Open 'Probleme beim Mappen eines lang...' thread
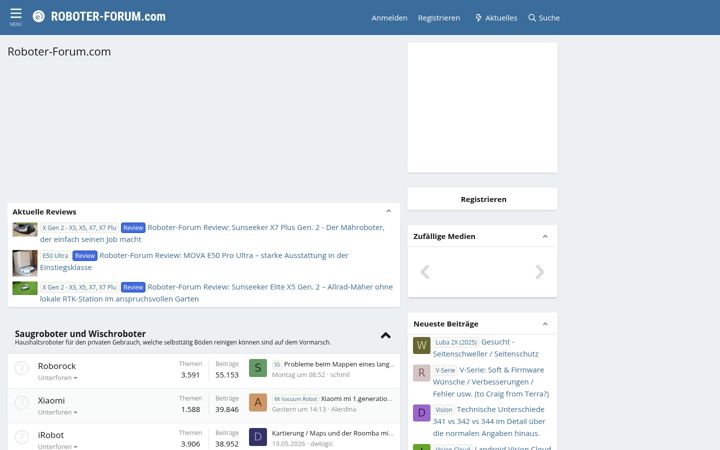This screenshot has height=450, width=720. pyautogui.click(x=339, y=364)
